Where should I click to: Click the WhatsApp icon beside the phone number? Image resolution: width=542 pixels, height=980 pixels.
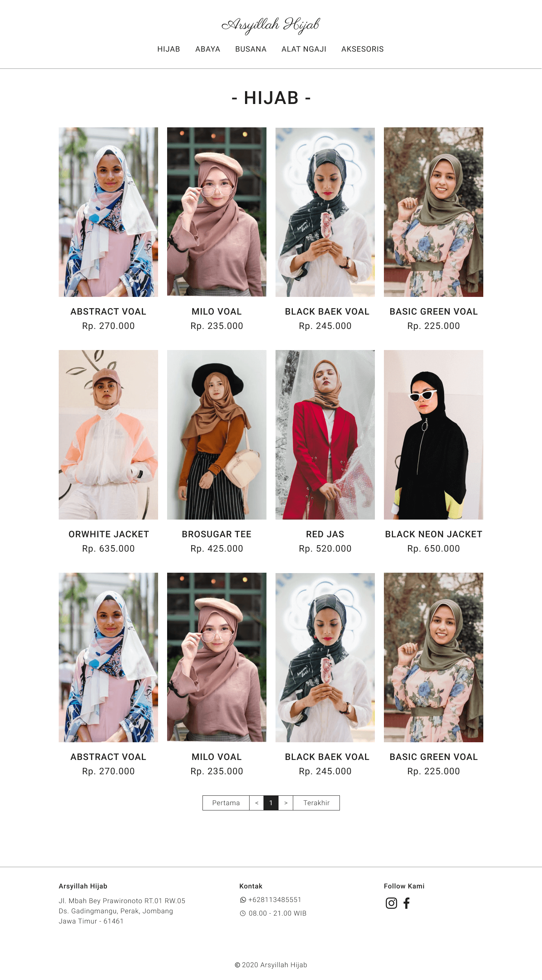[x=243, y=900]
